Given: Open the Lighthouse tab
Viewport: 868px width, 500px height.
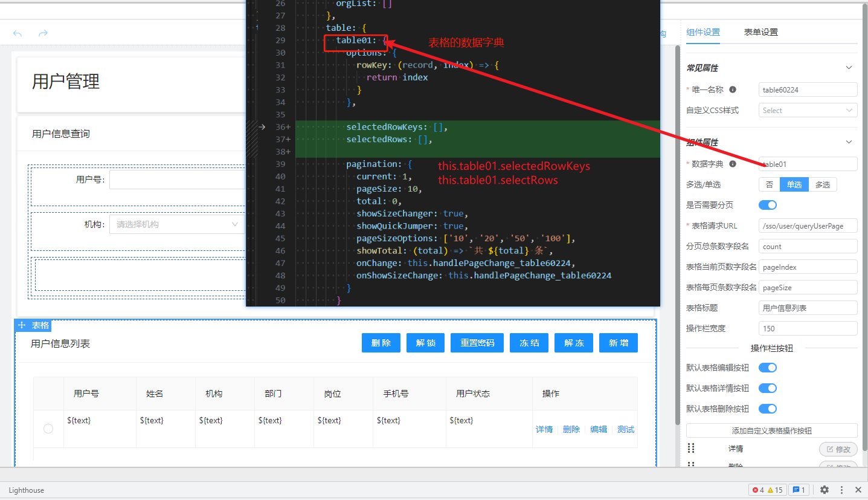Looking at the screenshot, I should click(x=26, y=490).
